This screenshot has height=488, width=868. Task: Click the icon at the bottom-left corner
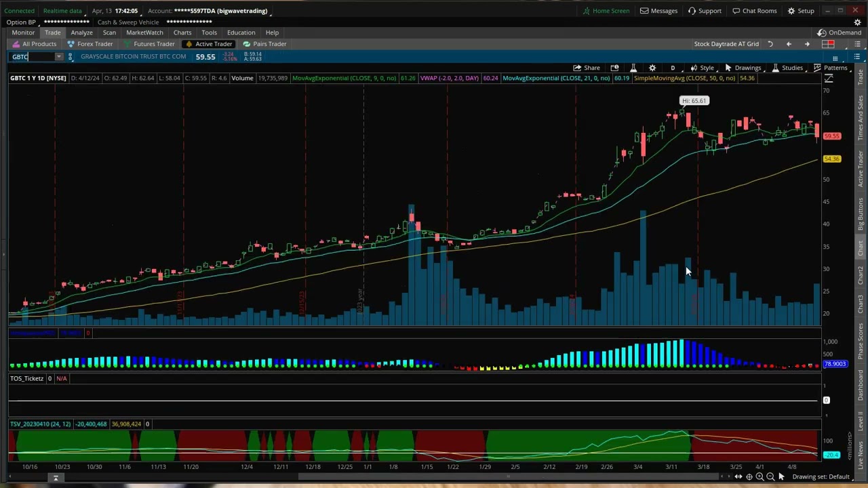[56, 478]
